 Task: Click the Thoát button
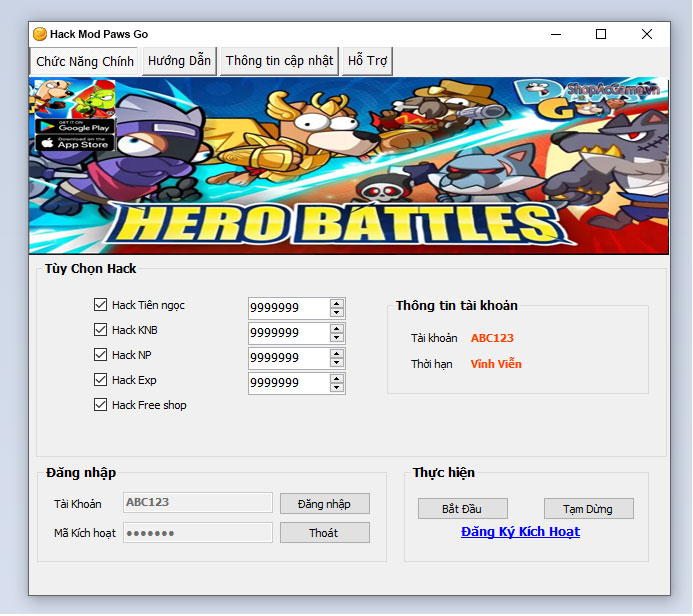[324, 533]
